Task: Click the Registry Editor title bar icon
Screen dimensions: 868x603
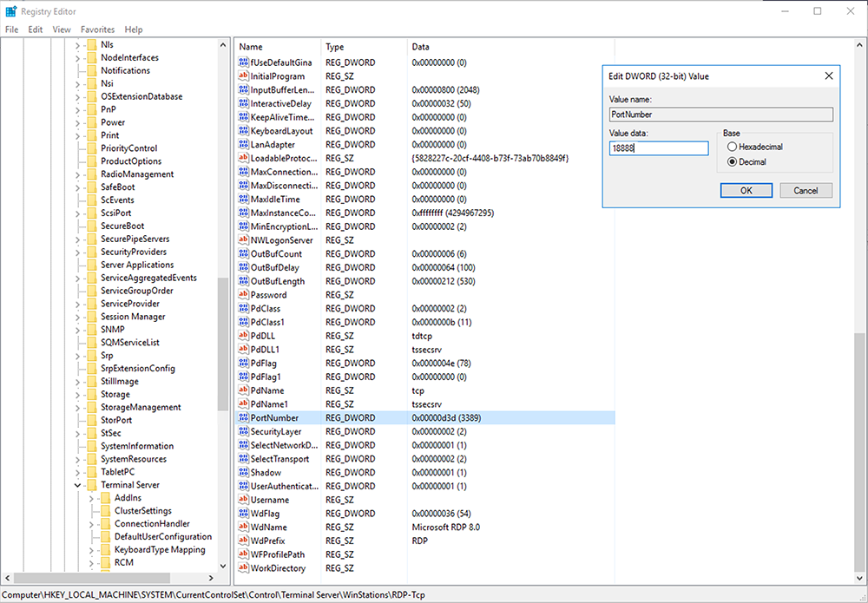Action: click(10, 11)
